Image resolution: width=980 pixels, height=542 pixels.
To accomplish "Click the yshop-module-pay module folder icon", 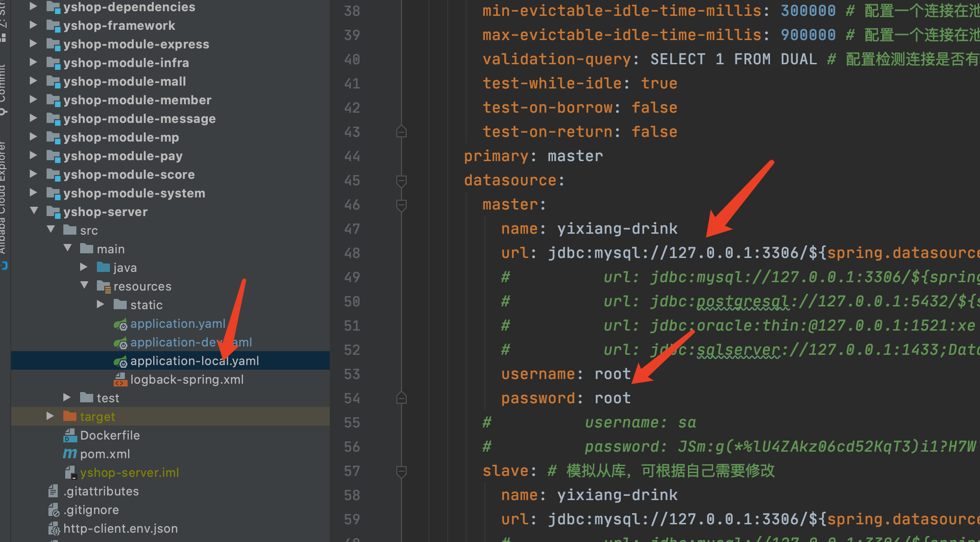I will tap(54, 156).
